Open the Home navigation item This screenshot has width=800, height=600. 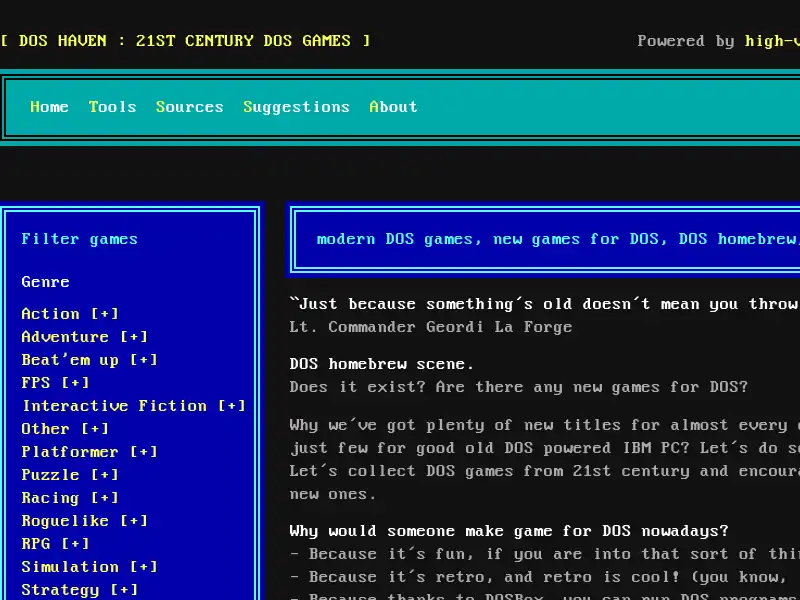50,106
